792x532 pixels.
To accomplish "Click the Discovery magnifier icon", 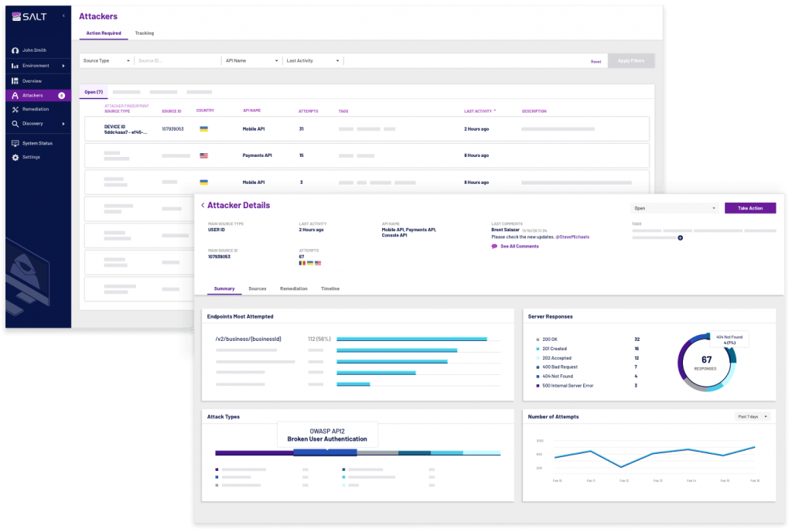I will point(15,124).
